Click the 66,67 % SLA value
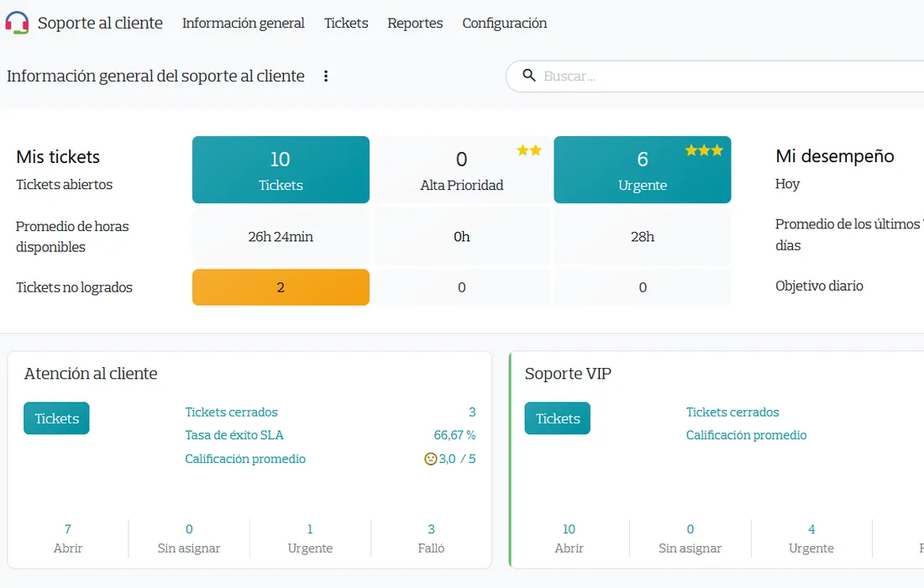Image resolution: width=924 pixels, height=588 pixels. 454,435
